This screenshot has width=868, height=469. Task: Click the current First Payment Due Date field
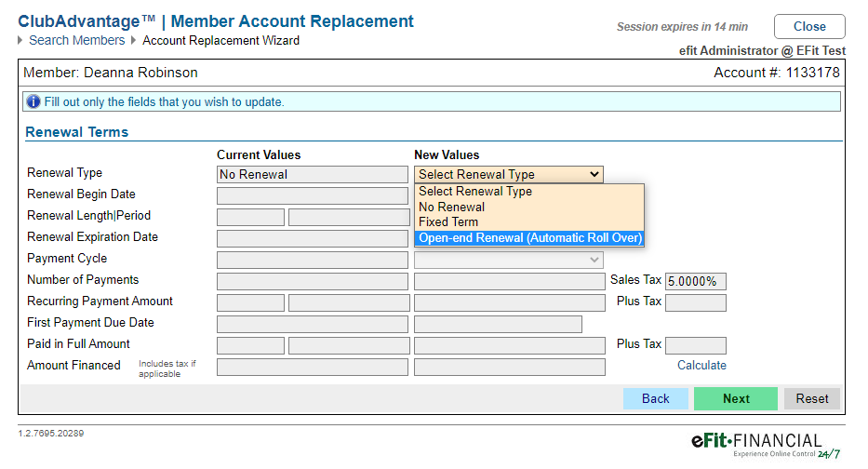click(x=313, y=324)
